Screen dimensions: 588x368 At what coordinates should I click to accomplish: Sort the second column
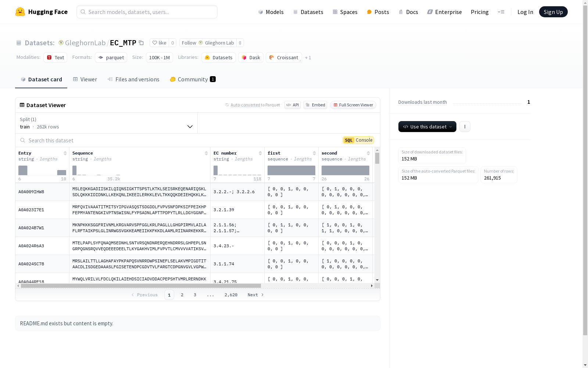pyautogui.click(x=368, y=153)
